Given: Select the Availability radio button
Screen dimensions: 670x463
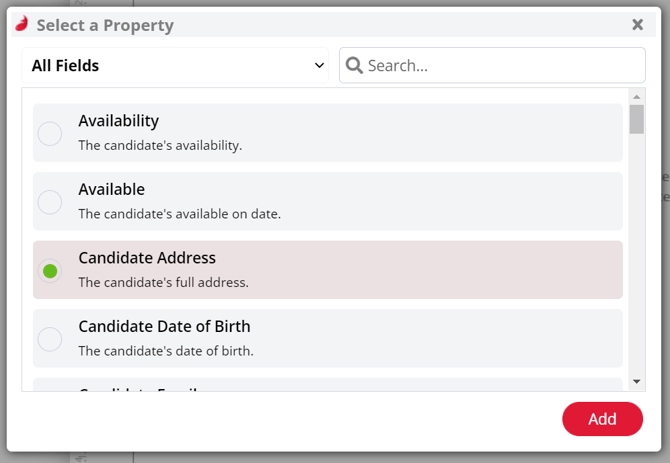Looking at the screenshot, I should tap(50, 134).
